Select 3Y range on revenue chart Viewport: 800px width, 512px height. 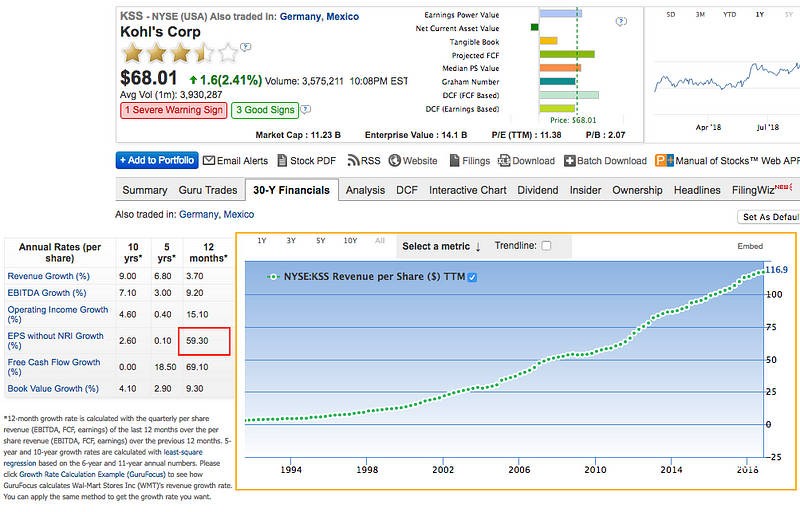click(x=291, y=241)
